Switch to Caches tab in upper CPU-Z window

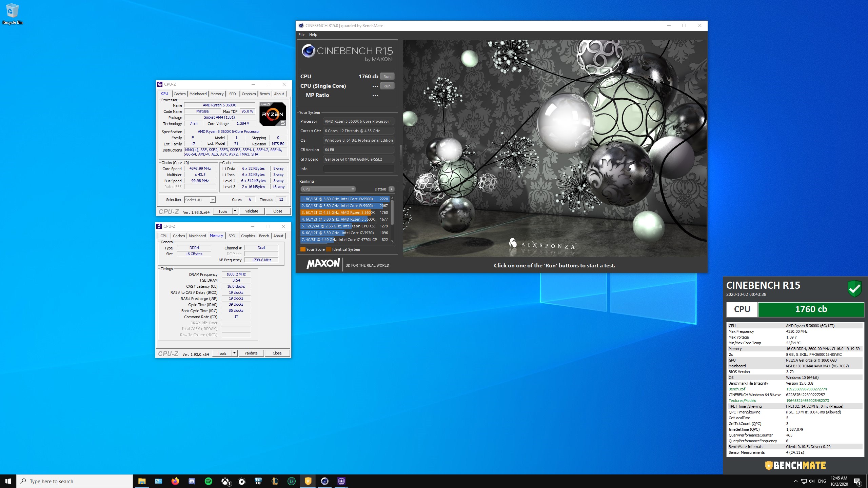pos(180,94)
